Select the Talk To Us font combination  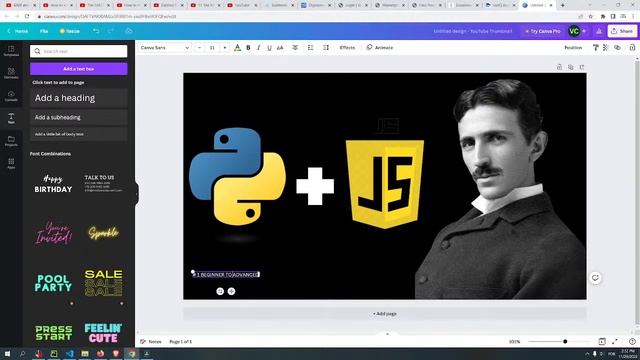103,184
